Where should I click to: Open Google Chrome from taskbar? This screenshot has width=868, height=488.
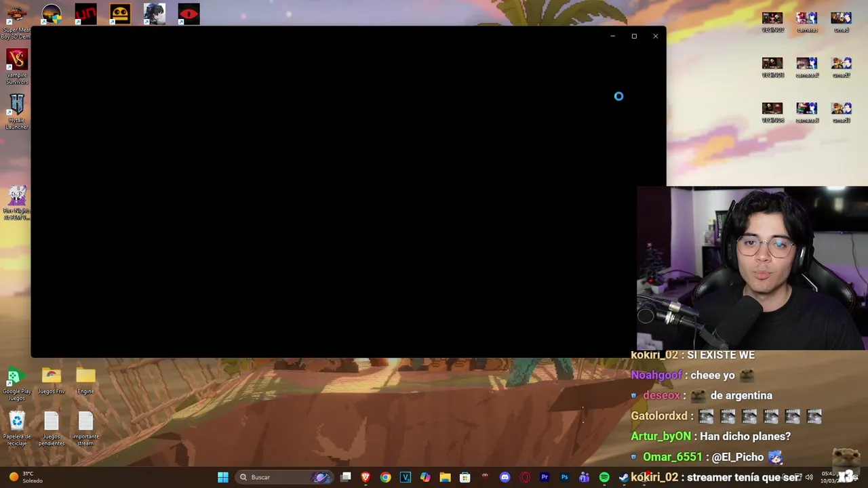385,477
